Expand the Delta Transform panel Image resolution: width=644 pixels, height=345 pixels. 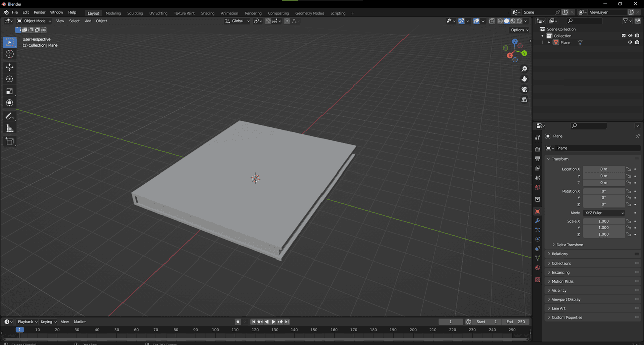570,245
